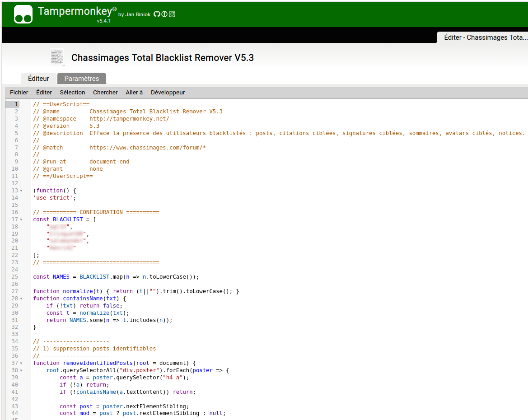Click match URL 'https://www.chassimages.com/forum/*'

148,148
